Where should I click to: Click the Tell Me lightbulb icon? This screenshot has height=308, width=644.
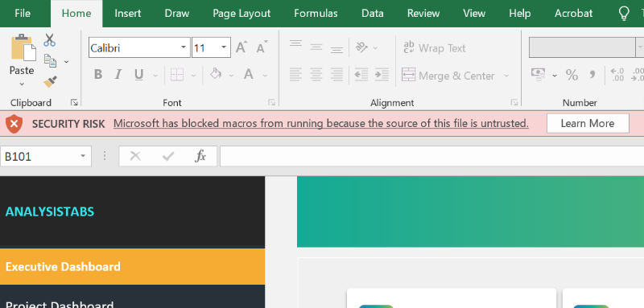click(624, 14)
